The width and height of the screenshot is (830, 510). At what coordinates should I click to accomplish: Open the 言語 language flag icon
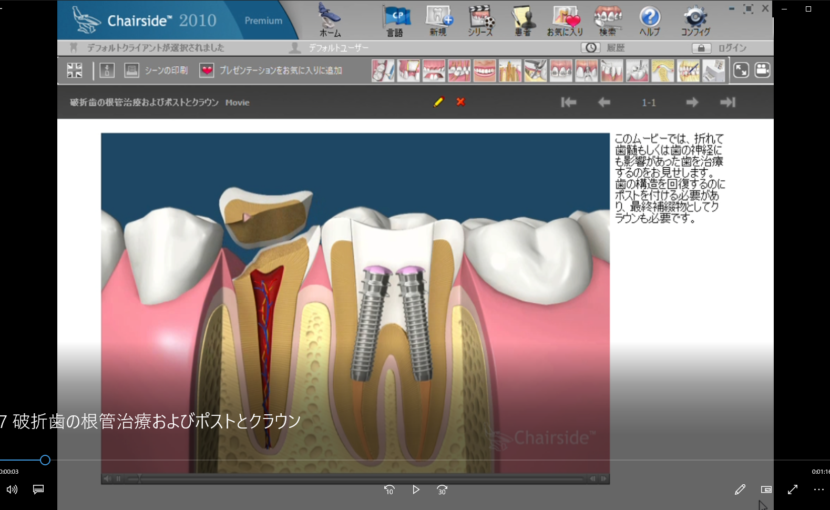[x=396, y=21]
